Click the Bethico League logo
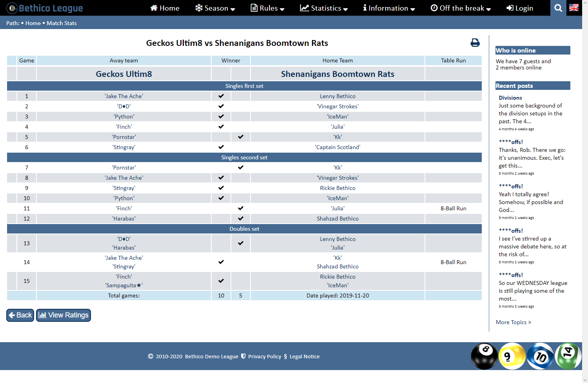Screen dimensions: 588x383 pos(45,8)
